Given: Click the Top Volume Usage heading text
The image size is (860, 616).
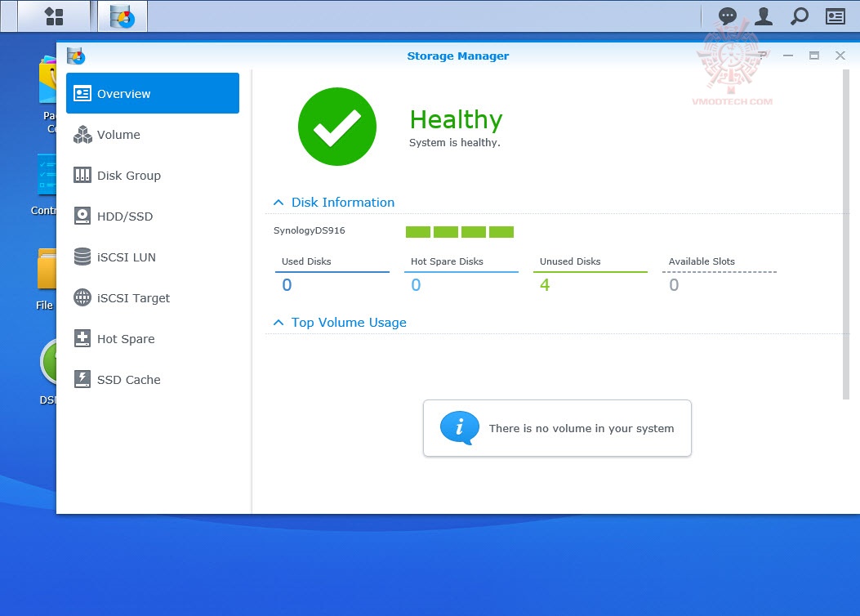Looking at the screenshot, I should pos(349,323).
